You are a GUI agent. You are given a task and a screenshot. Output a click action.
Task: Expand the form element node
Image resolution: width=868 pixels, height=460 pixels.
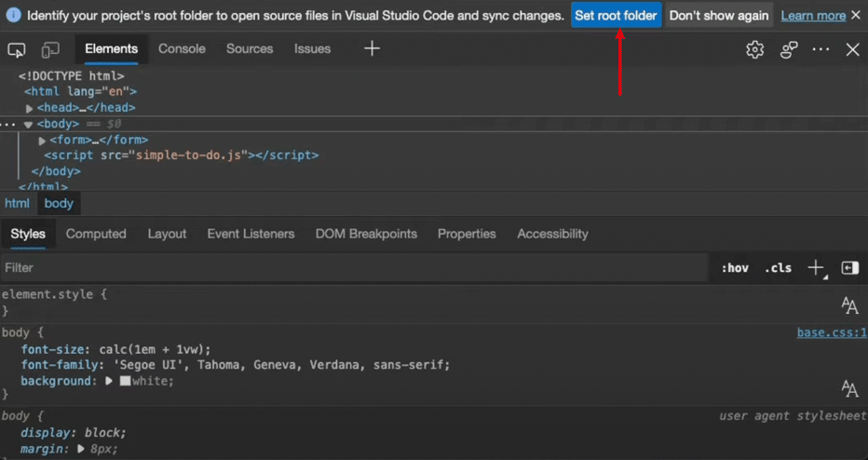(42, 141)
